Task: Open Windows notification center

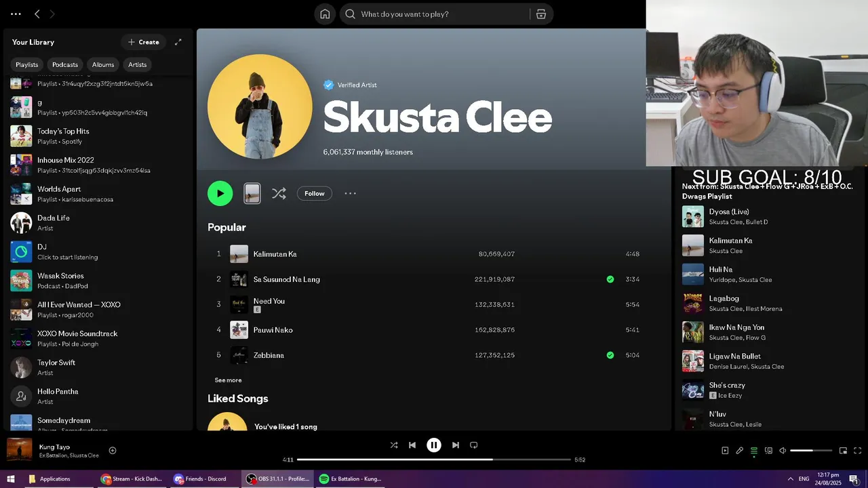Action: click(854, 479)
